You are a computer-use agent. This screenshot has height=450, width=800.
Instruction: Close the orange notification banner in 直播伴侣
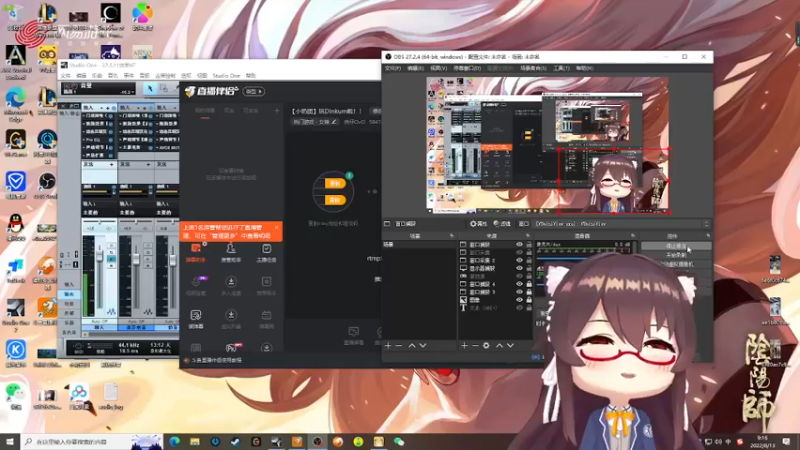(276, 228)
